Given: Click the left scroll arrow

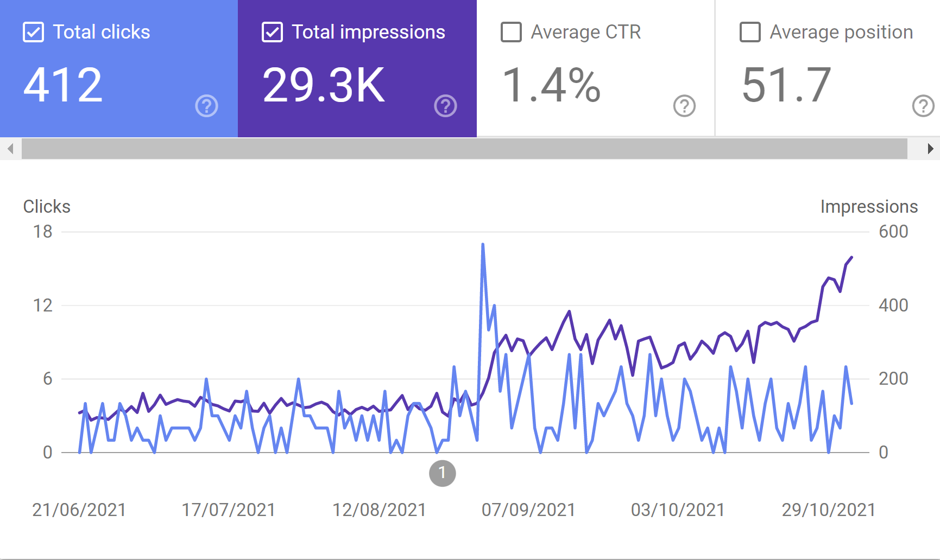Looking at the screenshot, I should pos(10,149).
